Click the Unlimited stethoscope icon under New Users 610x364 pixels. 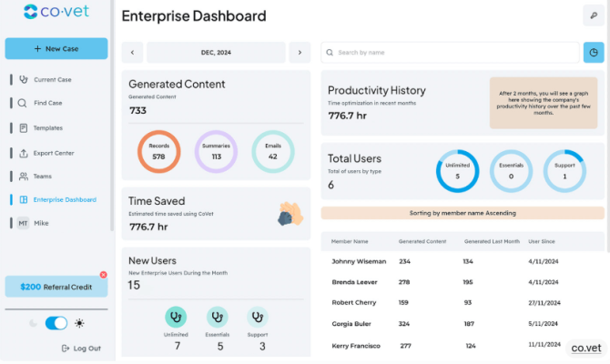pyautogui.click(x=177, y=317)
